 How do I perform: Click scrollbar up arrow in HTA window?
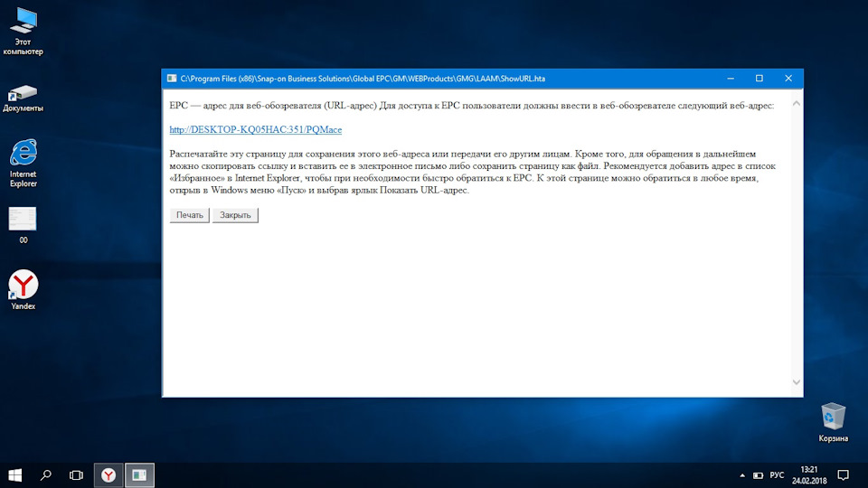click(x=796, y=103)
